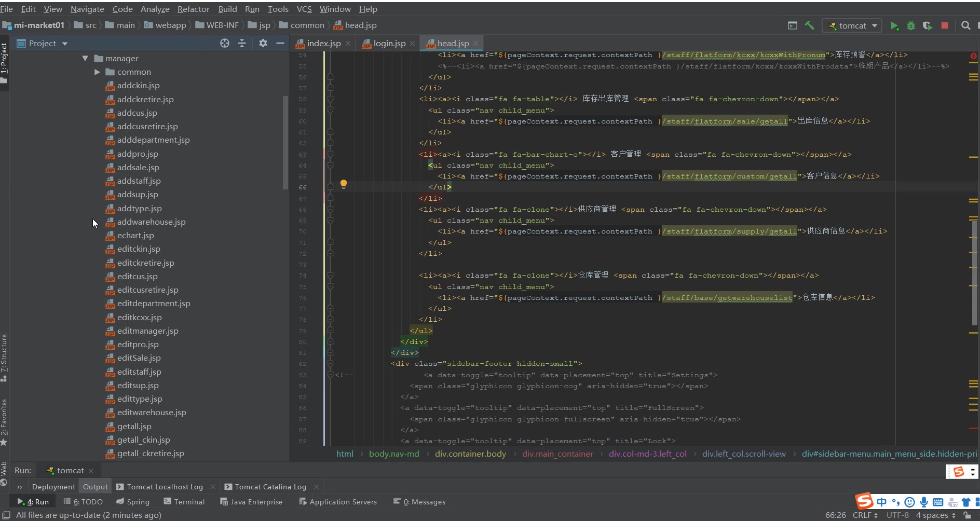This screenshot has height=521, width=980.
Task: Close the head.jsp editor tab
Action: tap(475, 44)
